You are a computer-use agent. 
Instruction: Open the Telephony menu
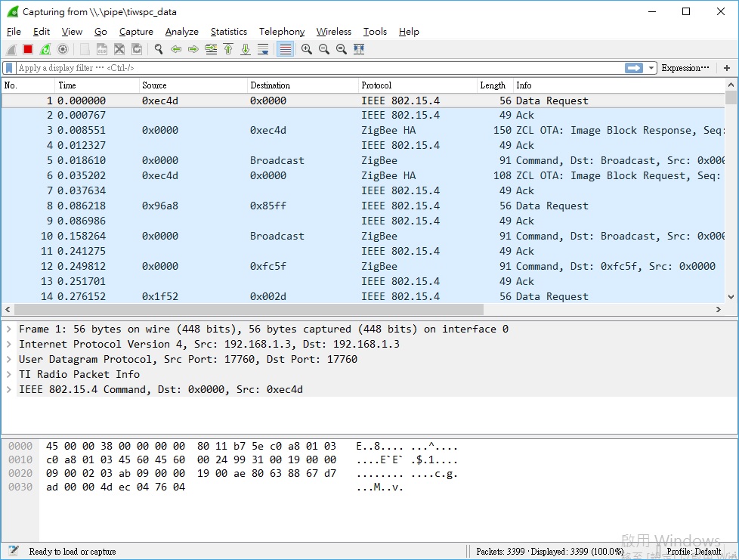(282, 32)
